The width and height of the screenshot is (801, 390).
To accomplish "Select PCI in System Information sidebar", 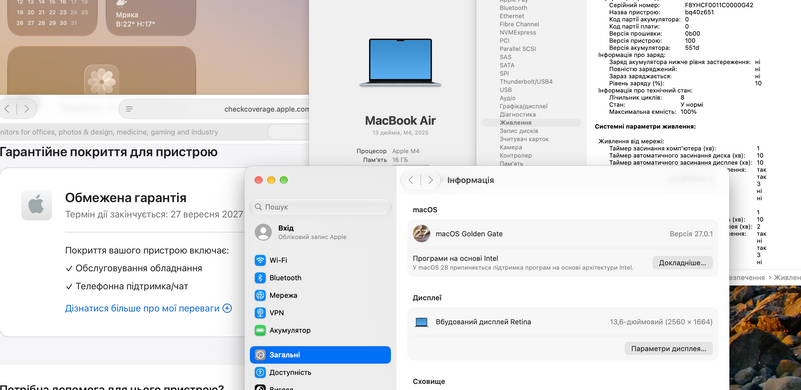I will [x=504, y=40].
